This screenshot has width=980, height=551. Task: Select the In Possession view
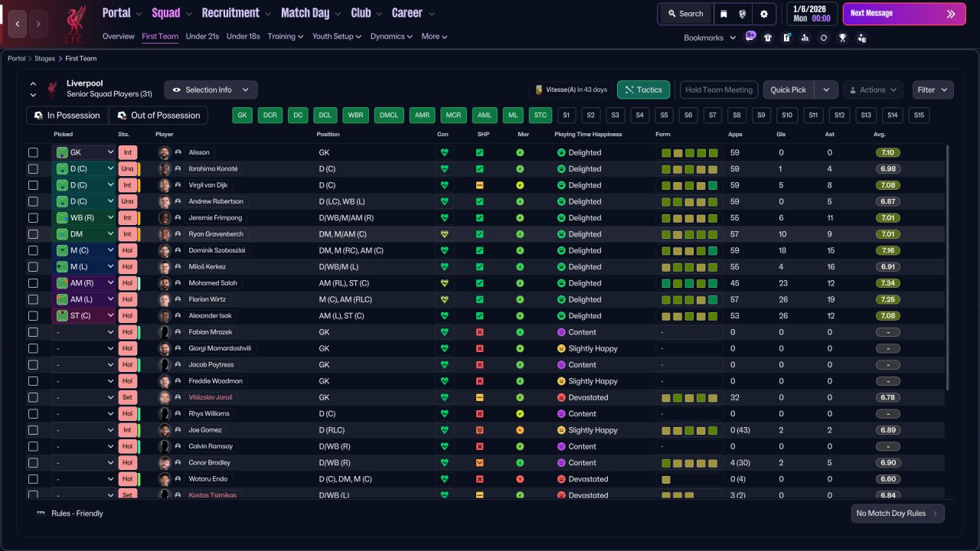67,115
